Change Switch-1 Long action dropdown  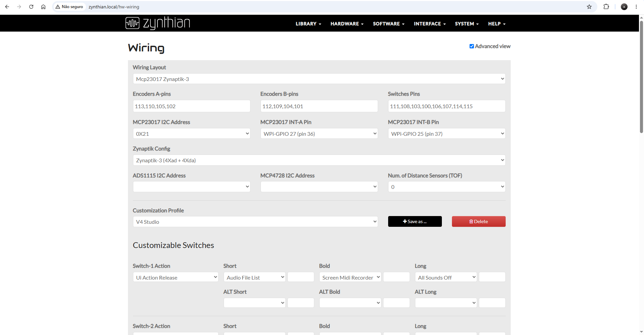446,277
